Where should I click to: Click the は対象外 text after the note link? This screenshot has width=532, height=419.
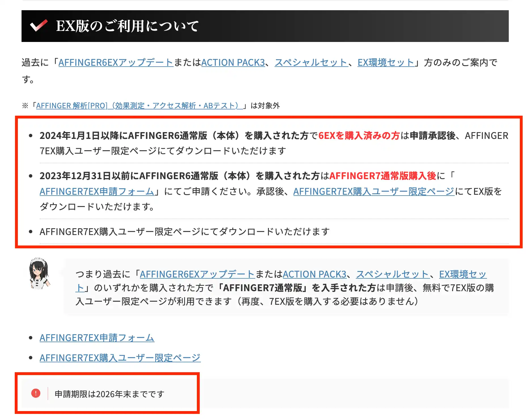(x=265, y=106)
